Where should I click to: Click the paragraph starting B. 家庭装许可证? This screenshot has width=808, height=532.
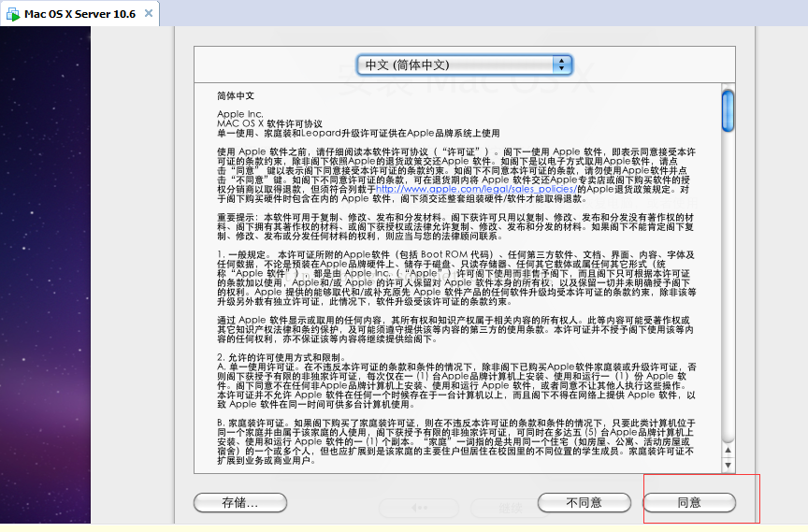[456, 441]
